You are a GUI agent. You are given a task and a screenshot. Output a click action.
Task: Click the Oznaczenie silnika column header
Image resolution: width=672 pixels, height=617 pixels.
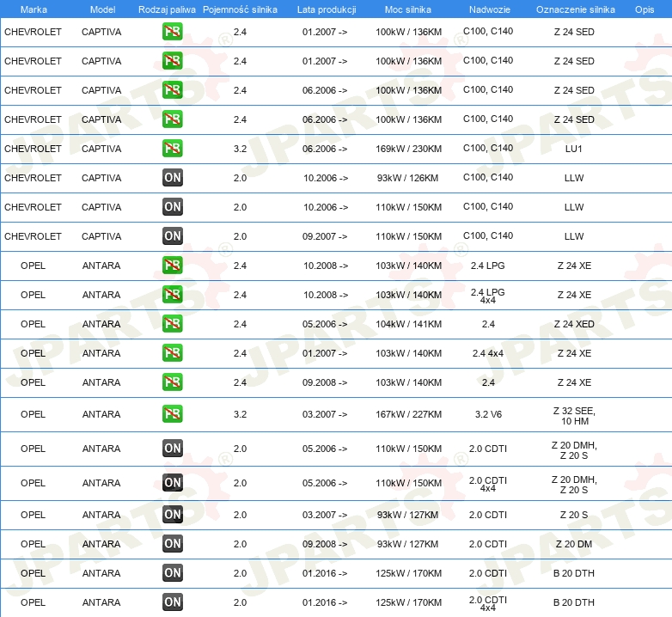(575, 9)
